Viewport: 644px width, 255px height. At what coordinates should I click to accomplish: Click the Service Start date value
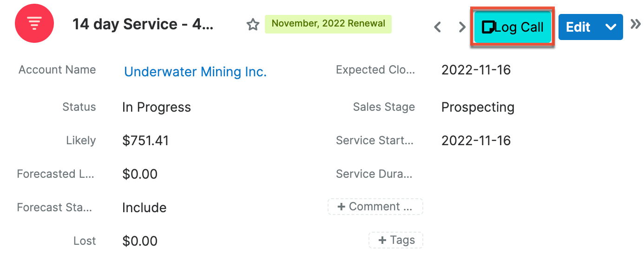tap(476, 141)
